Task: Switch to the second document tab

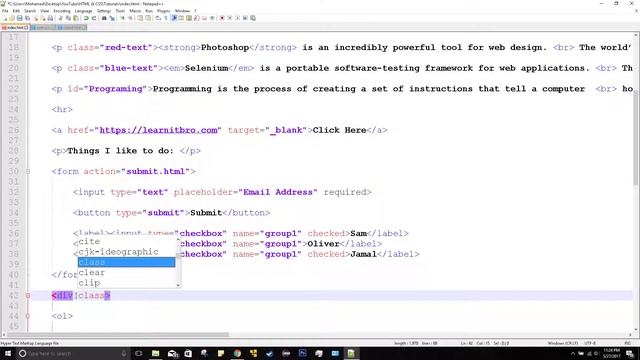Action: click(43, 27)
